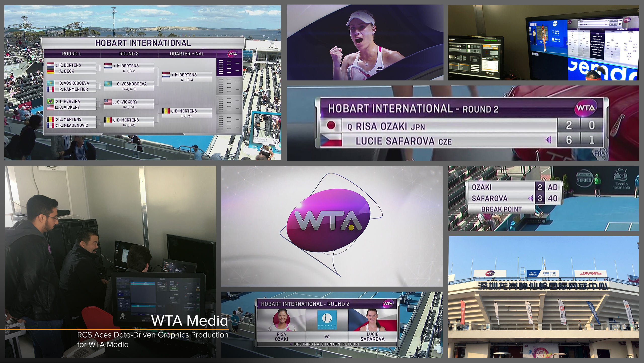Viewport: 644px width, 363px height.
Task: Open the production room crew photo
Action: pyautogui.click(x=110, y=262)
